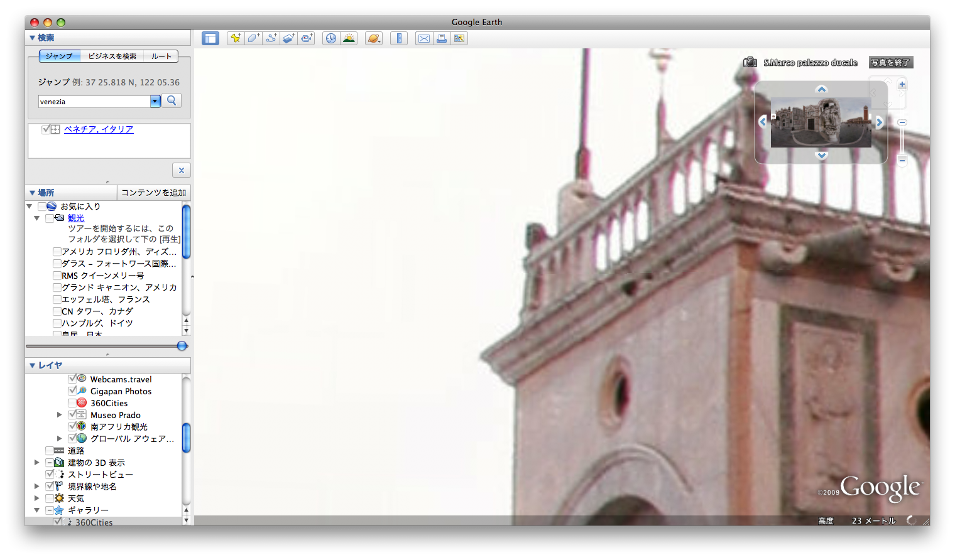
Task: Select the ジャンプ tab
Action: tap(59, 56)
